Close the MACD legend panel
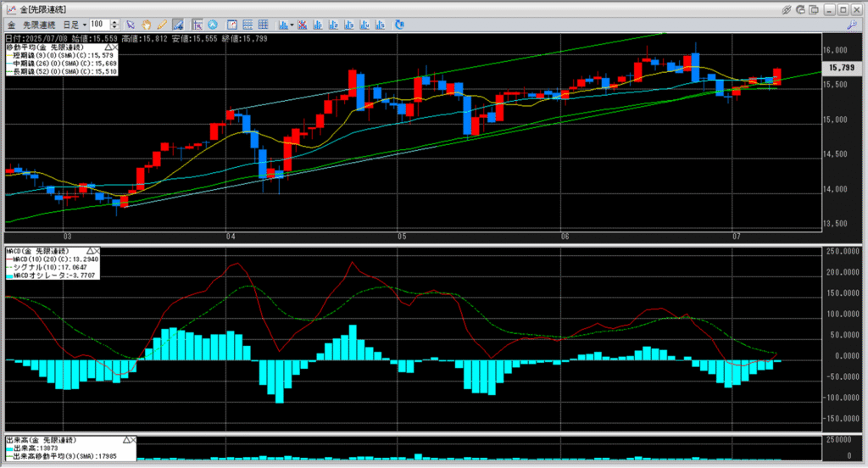Viewport: 868px width, 468px height. pyautogui.click(x=97, y=251)
